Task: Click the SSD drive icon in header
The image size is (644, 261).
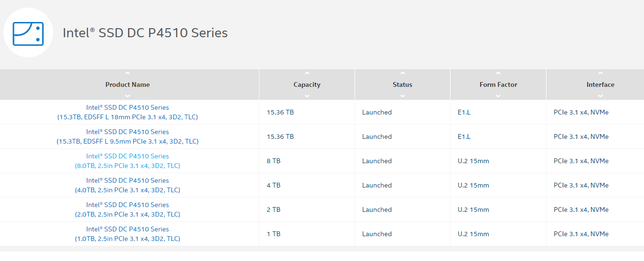Action: pos(28,33)
